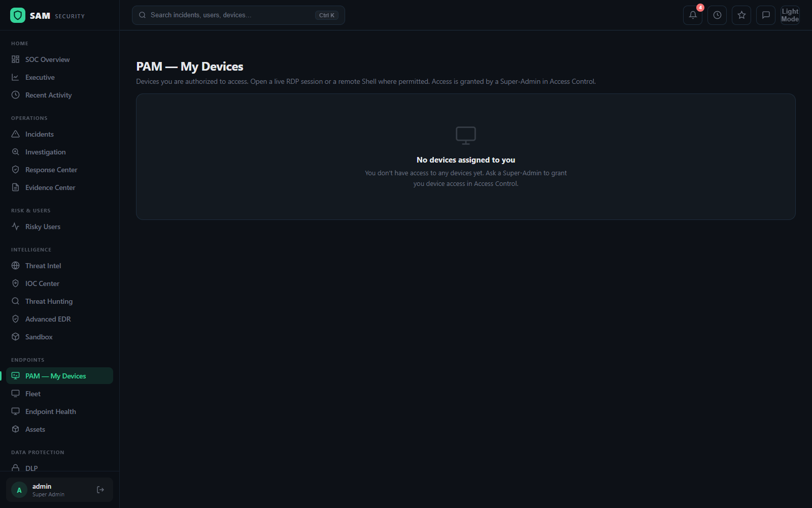
Task: View Risky Users
Action: (59, 227)
